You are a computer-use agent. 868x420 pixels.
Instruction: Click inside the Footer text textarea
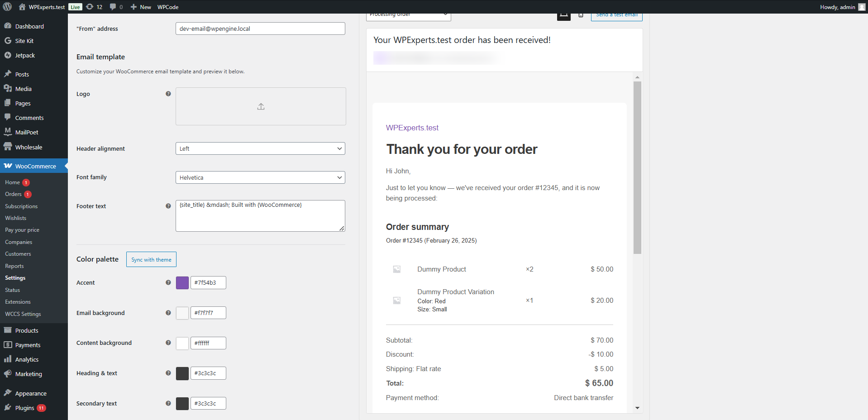tap(260, 215)
